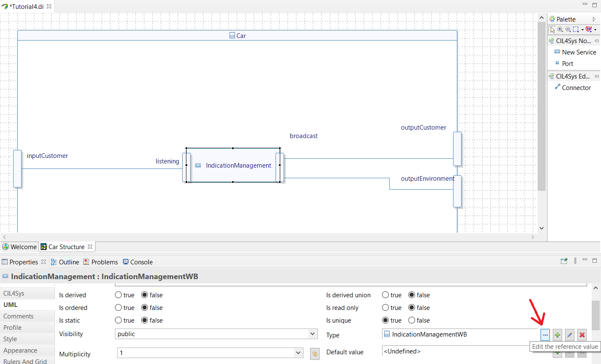Viewport: 601px width, 364px height.
Task: Set Is derived union to true
Action: click(385, 295)
